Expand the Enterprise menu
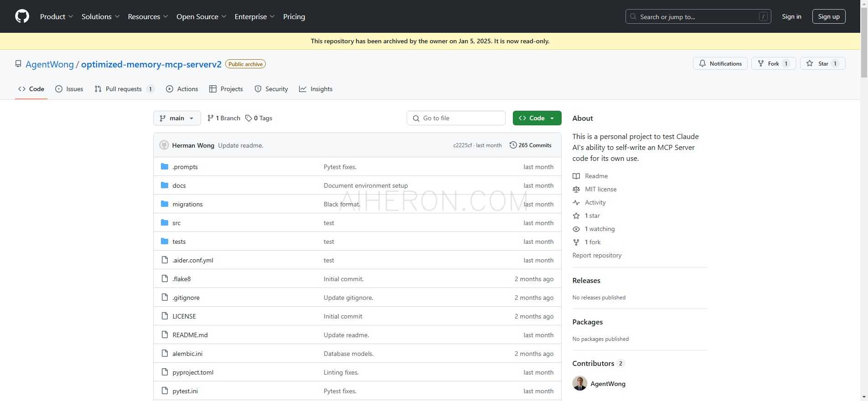The image size is (868, 401). pos(255,16)
